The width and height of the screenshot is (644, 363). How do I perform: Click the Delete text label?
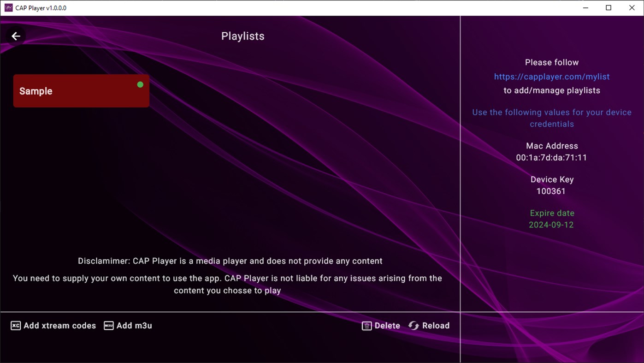(388, 325)
